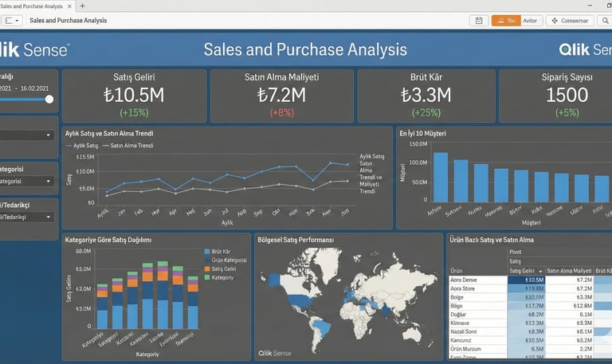Click the Qlik Sense logo on the map panel

275,353
